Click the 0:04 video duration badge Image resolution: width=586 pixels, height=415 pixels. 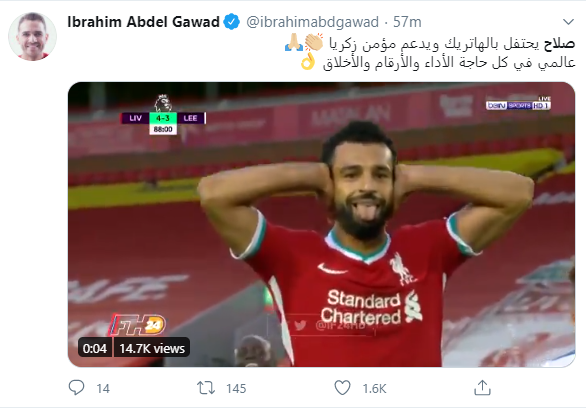pyautogui.click(x=95, y=348)
